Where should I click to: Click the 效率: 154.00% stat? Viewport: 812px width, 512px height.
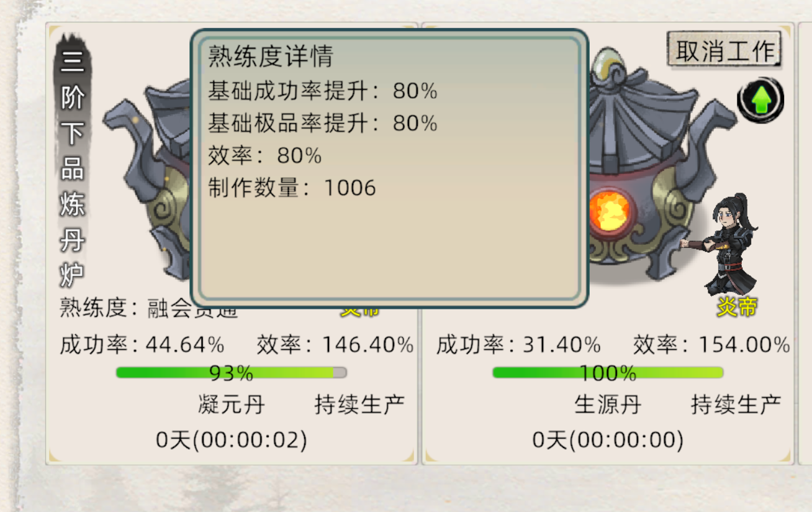(711, 344)
